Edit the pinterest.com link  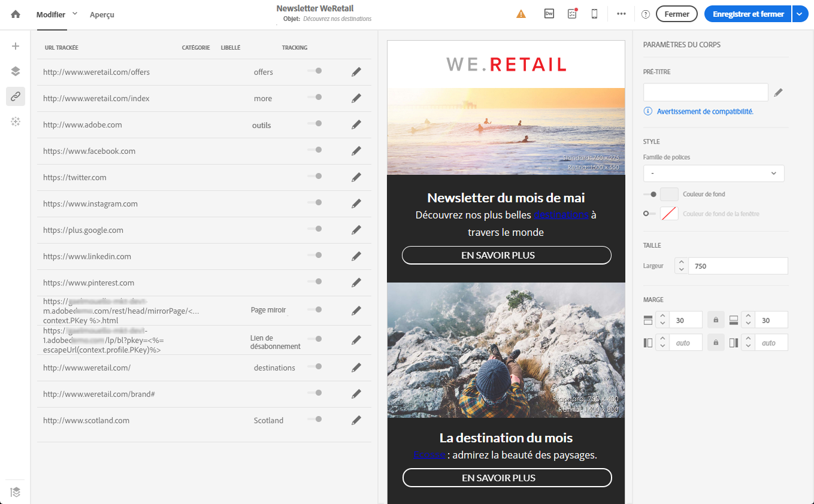pos(356,283)
